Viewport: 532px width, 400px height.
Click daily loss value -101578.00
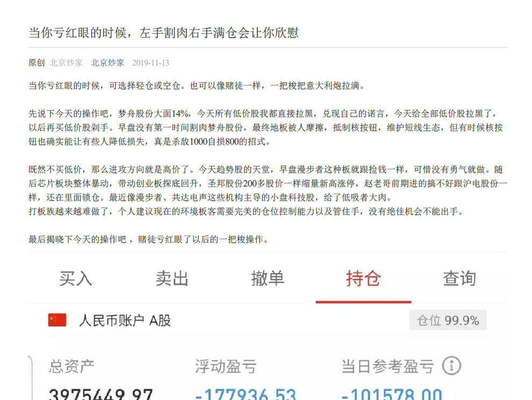(x=392, y=394)
